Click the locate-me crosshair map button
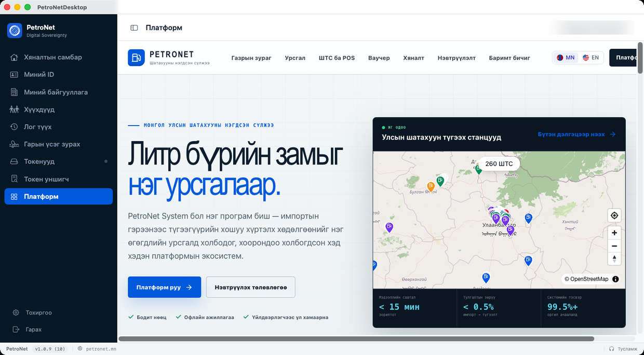 614,215
